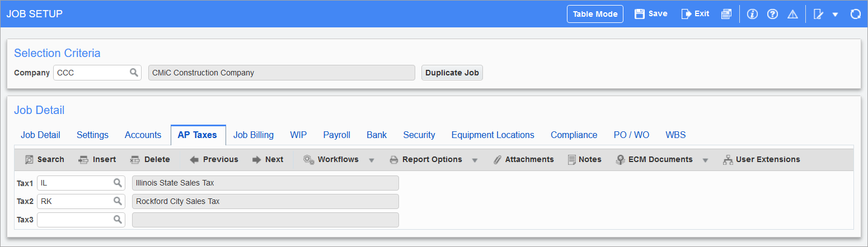Click Illinois State Sales Tax description
Image resolution: width=868 pixels, height=247 pixels.
click(x=265, y=183)
